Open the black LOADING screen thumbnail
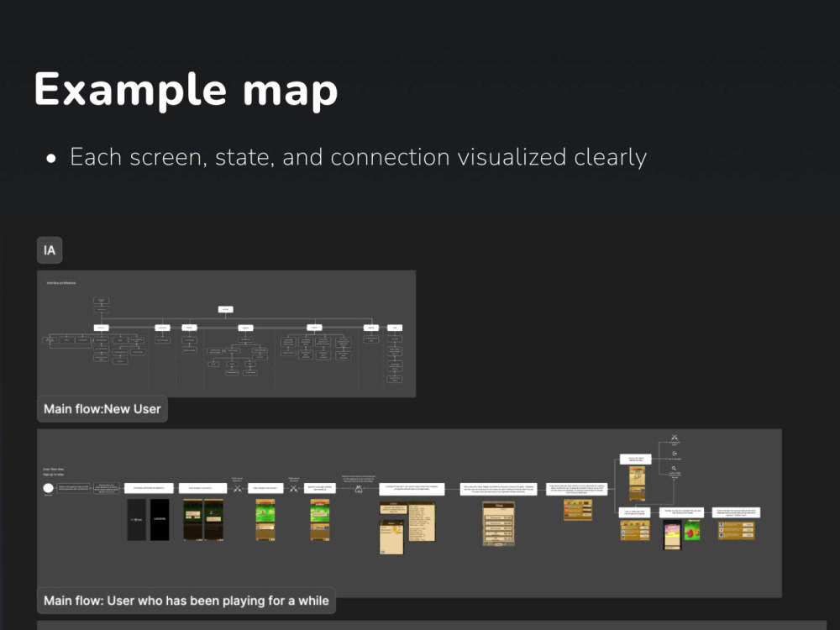The height and width of the screenshot is (630, 840). coord(160,520)
